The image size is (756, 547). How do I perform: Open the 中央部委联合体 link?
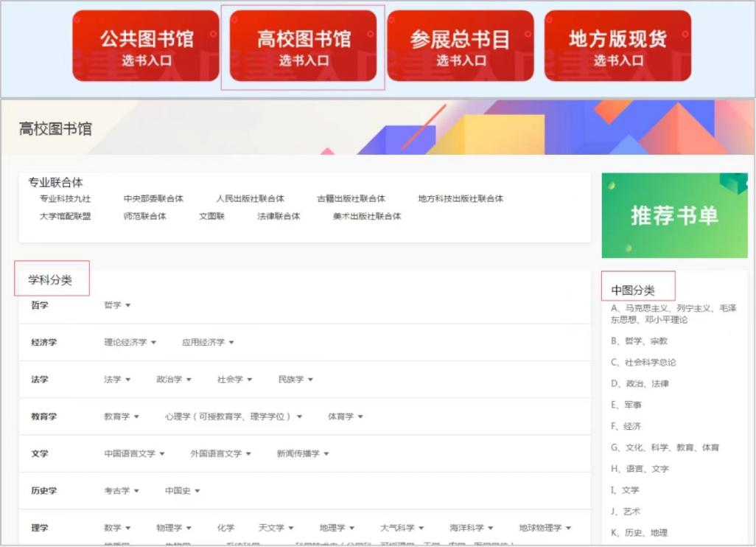tap(153, 199)
